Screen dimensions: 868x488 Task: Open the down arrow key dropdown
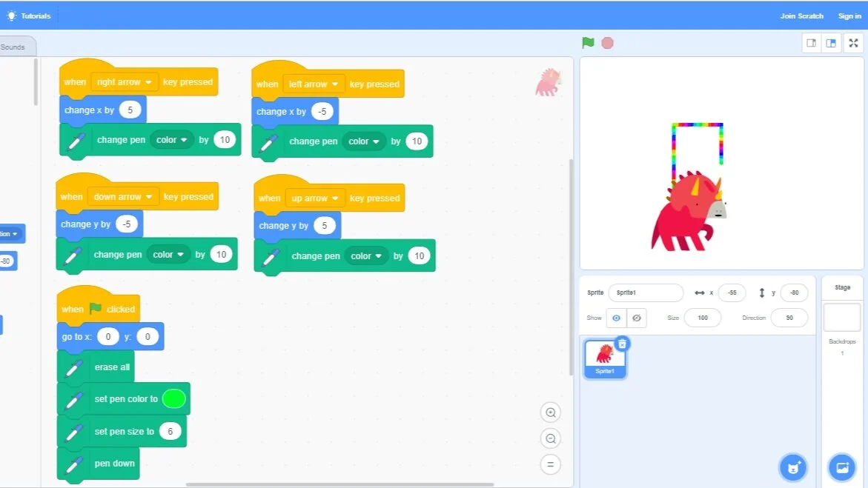click(x=123, y=196)
